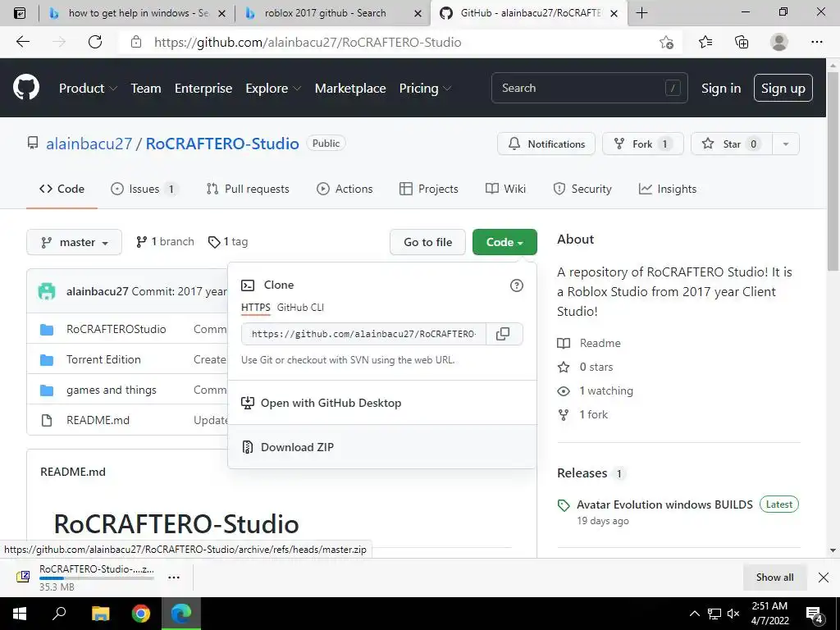Open download item options ellipsis
The width and height of the screenshot is (840, 630).
[174, 577]
